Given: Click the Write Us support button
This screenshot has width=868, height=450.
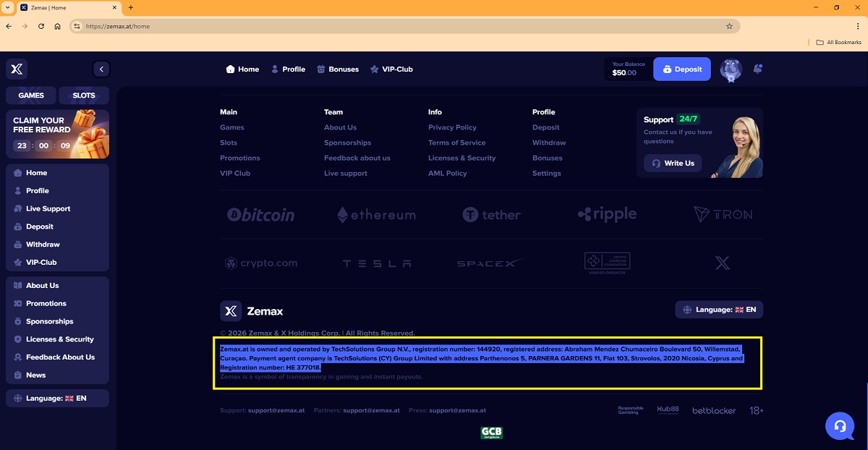Looking at the screenshot, I should (x=673, y=164).
